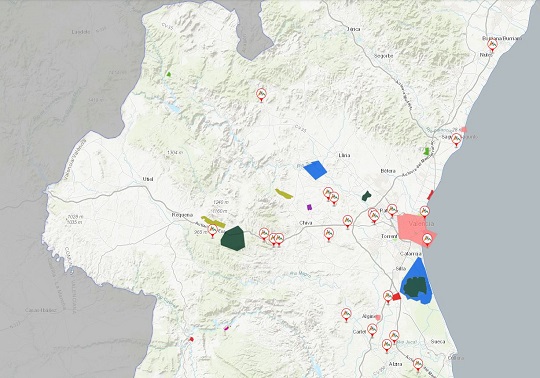
Task: Click the Requena town label
Action: [182, 215]
